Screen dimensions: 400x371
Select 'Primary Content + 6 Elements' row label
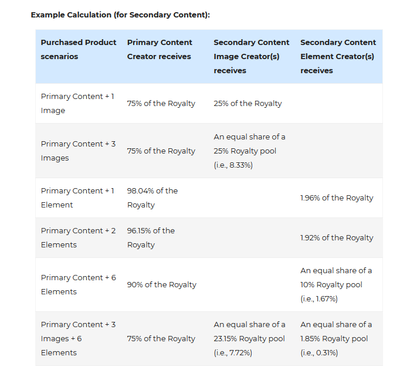point(78,284)
